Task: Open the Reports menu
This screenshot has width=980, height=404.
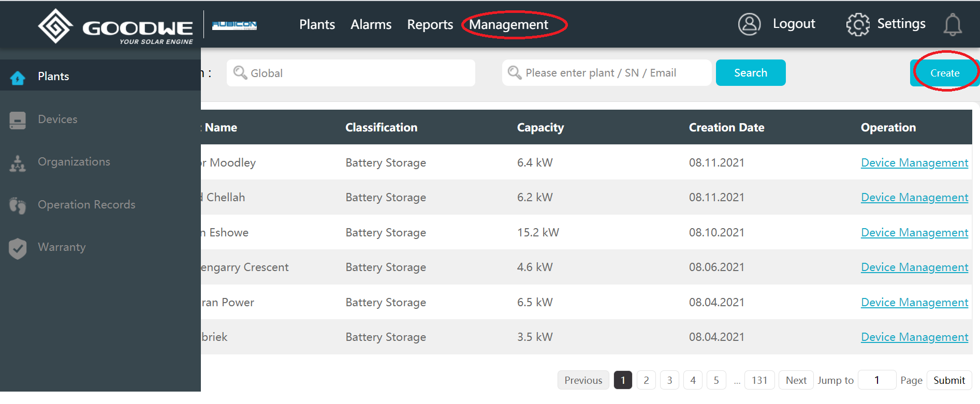Action: [x=430, y=25]
